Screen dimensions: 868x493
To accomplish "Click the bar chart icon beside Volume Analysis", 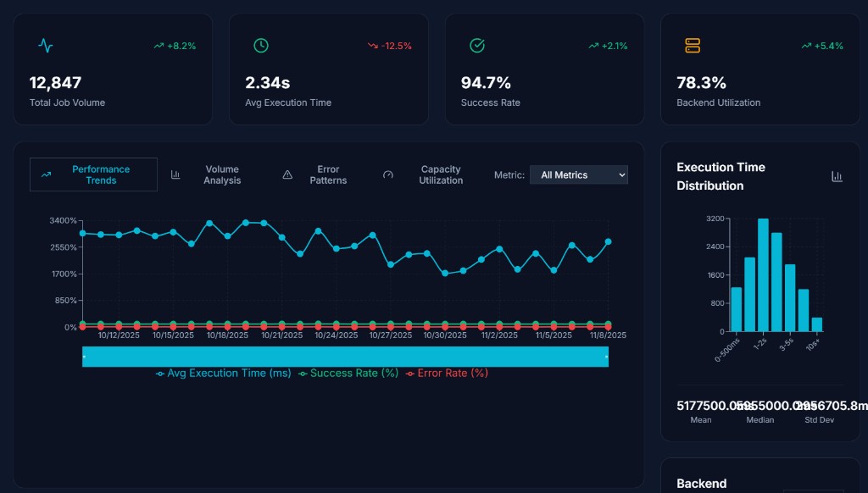I will (x=175, y=174).
